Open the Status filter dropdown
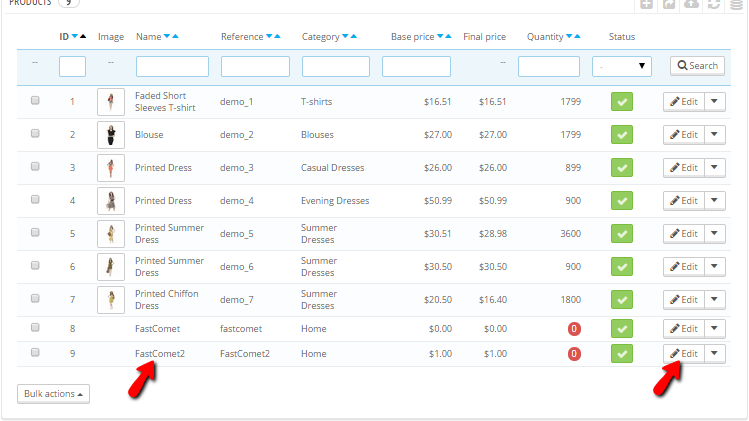The width and height of the screenshot is (749, 421). 621,66
